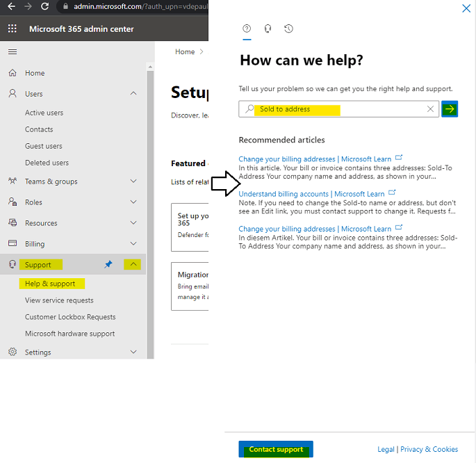The width and height of the screenshot is (476, 463).
Task: Click the Billing card icon
Action: pos(13,243)
